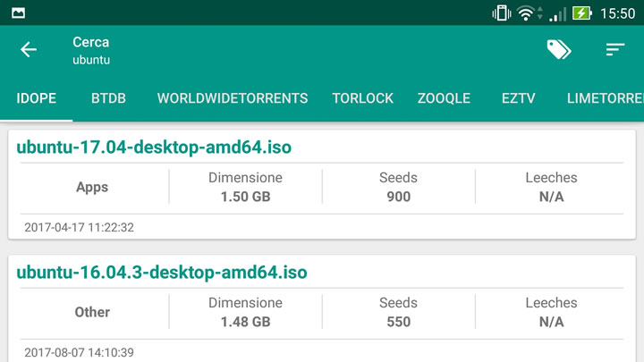Tap the 2017-04-17 11:22:32 date
This screenshot has height=362, width=644.
point(80,227)
